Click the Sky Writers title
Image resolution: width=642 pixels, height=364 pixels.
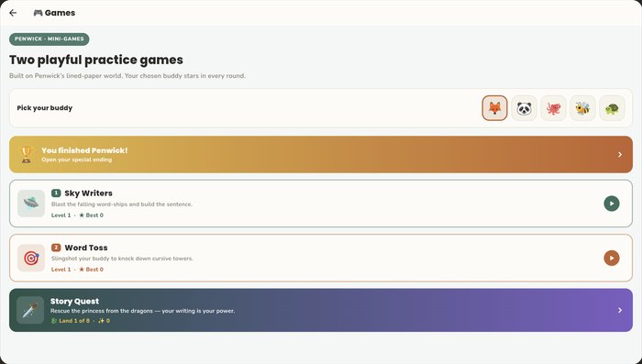88,193
